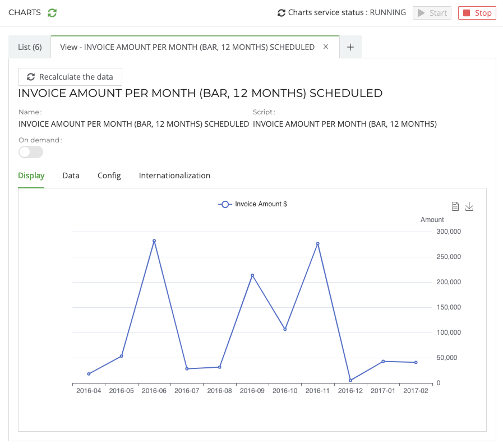This screenshot has height=448, width=503.
Task: Download the chart as an image
Action: click(470, 207)
